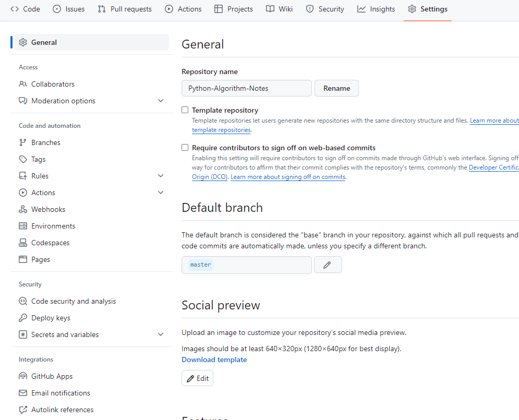519x420 pixels.
Task: Expand Secrets and variables chevron
Action: [161, 334]
